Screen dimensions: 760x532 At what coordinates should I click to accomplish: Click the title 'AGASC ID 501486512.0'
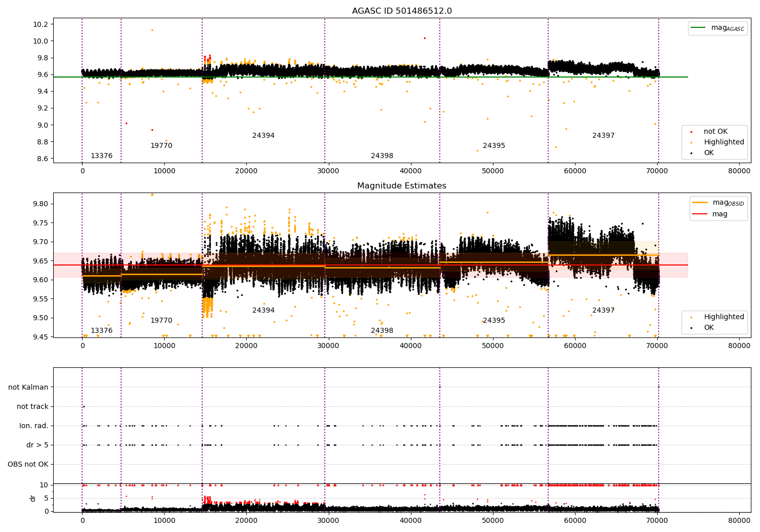[402, 11]
